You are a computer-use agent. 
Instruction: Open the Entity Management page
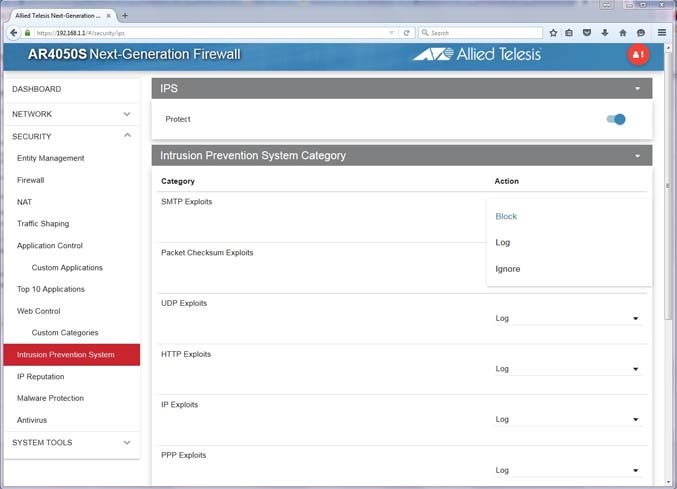point(51,158)
